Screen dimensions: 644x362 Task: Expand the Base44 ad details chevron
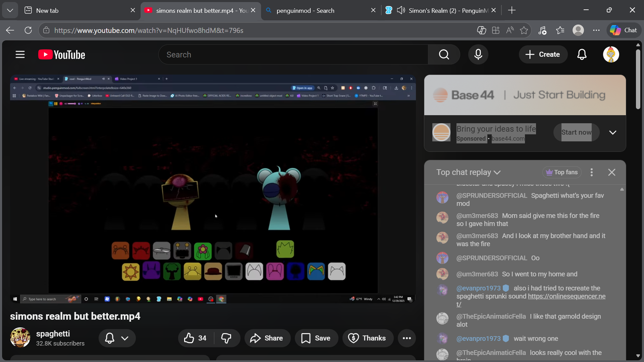[x=612, y=132]
